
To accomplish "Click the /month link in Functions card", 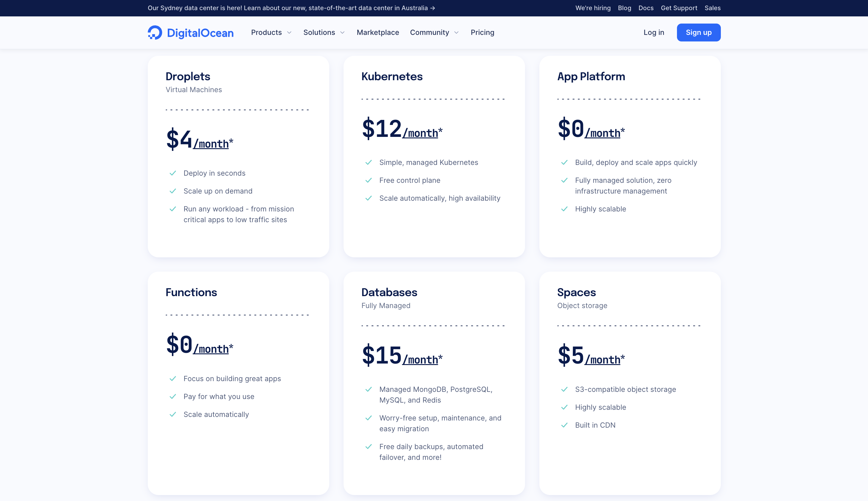I will (211, 349).
